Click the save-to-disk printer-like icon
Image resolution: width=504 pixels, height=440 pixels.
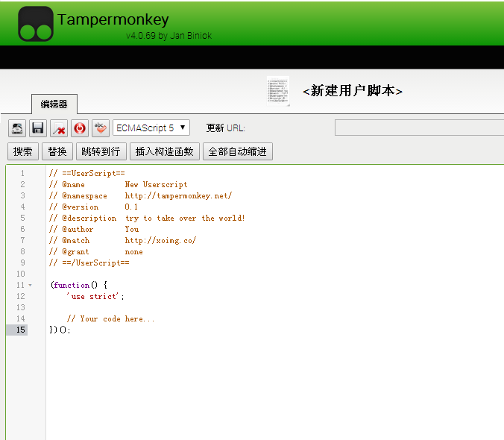[17, 128]
